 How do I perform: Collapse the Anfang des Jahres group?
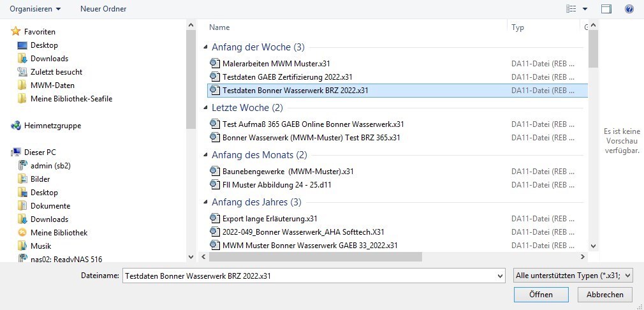pyautogui.click(x=205, y=202)
